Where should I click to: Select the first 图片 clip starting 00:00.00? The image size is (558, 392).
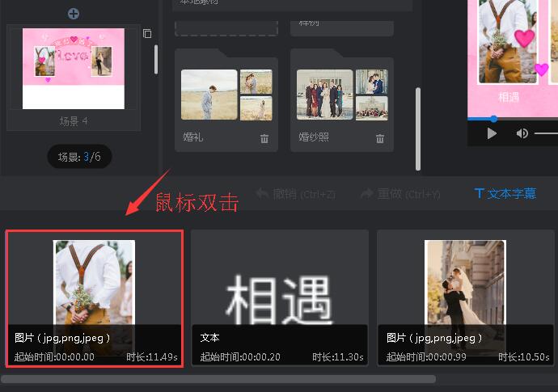[x=95, y=298]
